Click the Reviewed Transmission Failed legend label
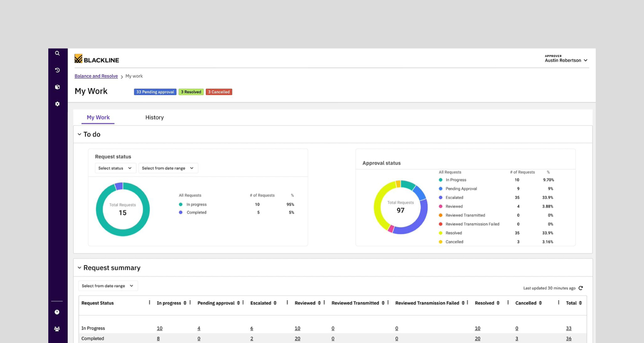 click(473, 224)
